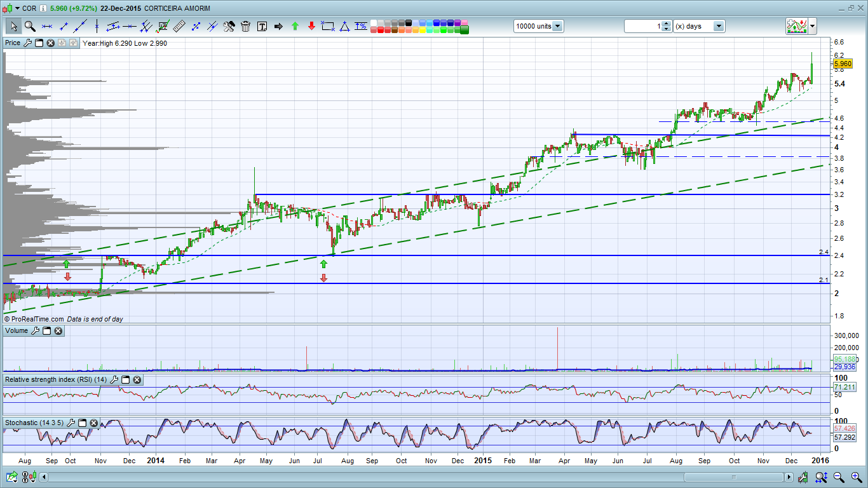Maximize the Stochastic indicator panel
Screen dimensions: 868x488
click(x=83, y=423)
